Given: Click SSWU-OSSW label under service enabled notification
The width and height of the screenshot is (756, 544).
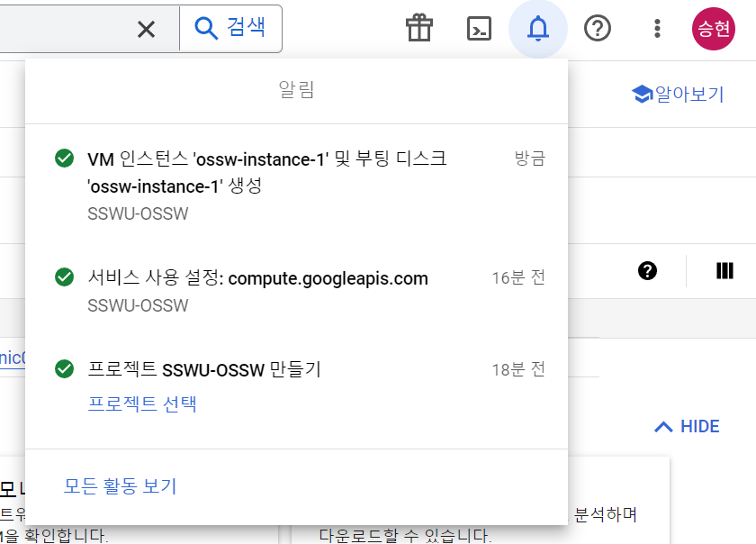Looking at the screenshot, I should [x=138, y=305].
